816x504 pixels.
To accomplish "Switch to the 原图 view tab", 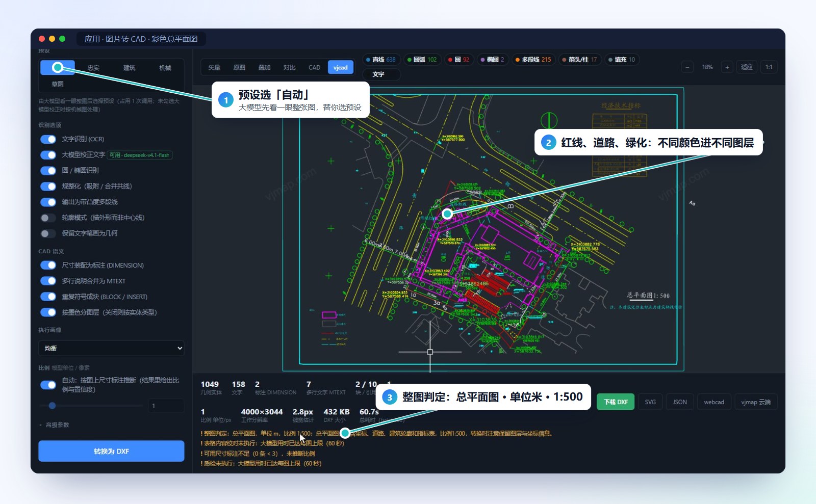I will click(239, 67).
